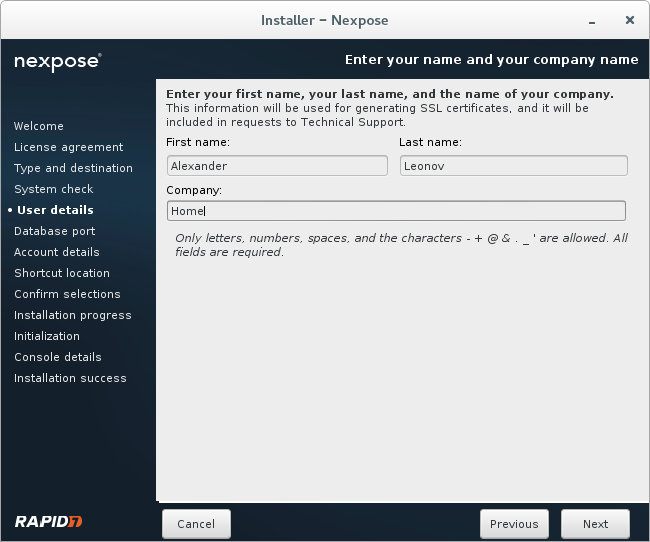Go back with the Previous button
Screen dimensions: 650x542
tap(514, 524)
